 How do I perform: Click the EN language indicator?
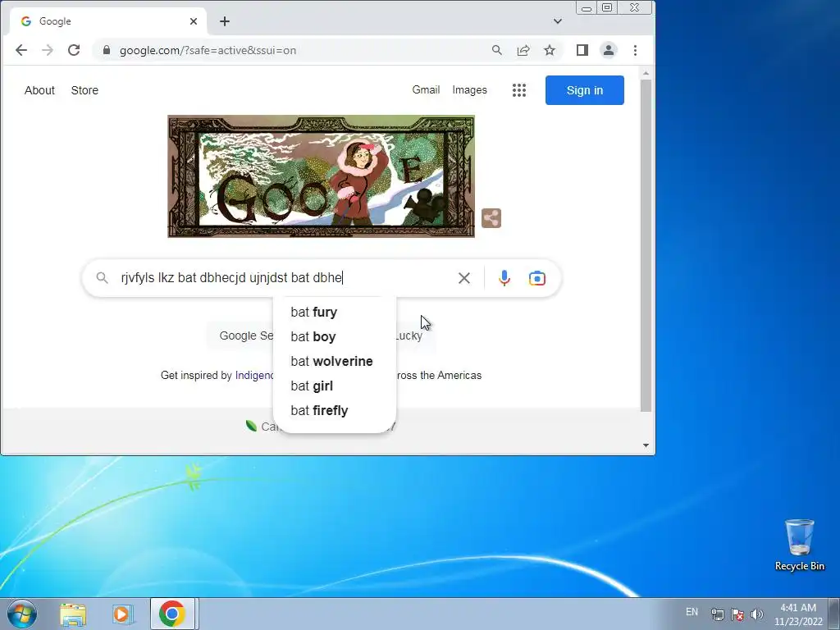coord(692,612)
